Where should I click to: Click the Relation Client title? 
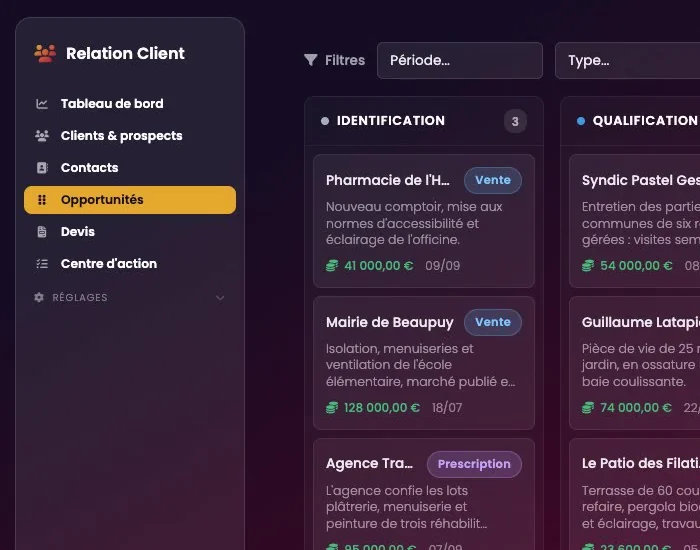point(125,54)
